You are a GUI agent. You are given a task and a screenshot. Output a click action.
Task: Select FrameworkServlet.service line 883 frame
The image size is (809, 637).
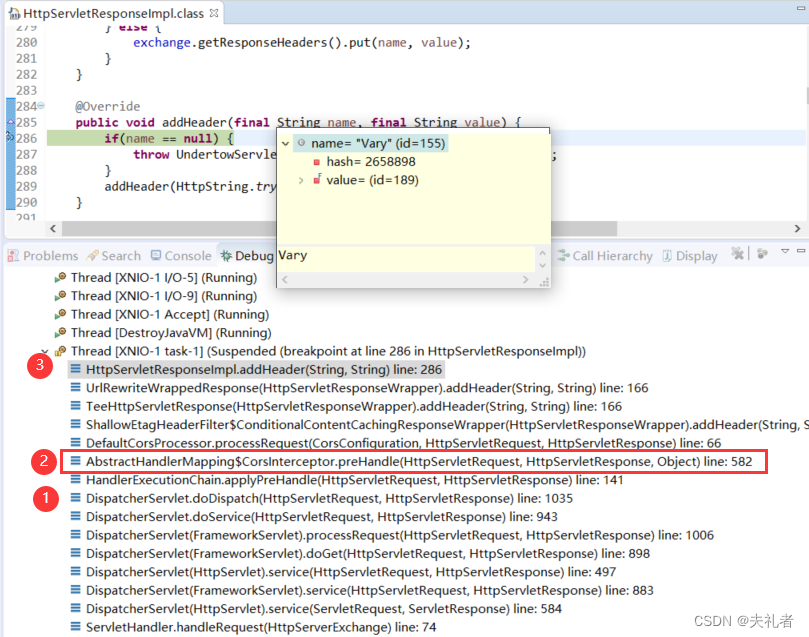pyautogui.click(x=369, y=591)
